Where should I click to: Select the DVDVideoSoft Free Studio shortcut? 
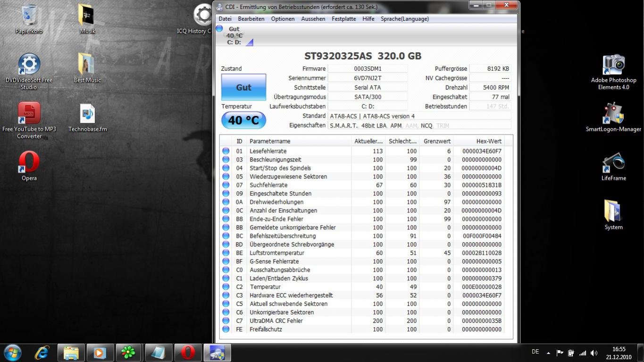tap(29, 71)
